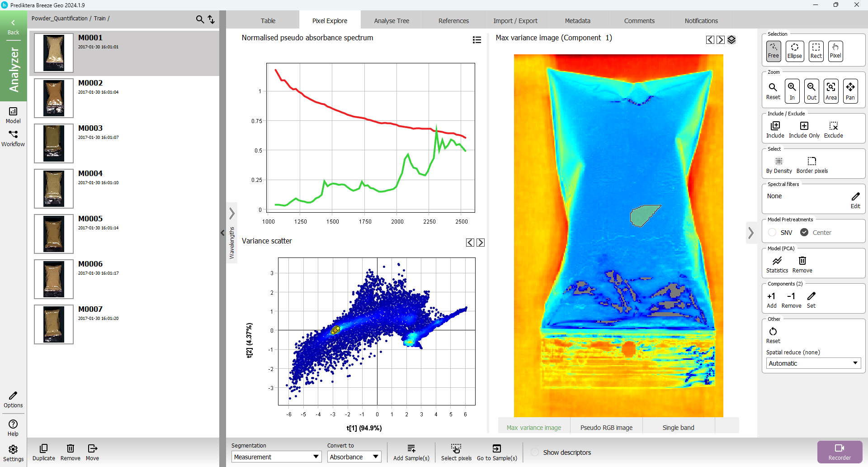Enable SNV pretreatment
Viewport: 868px width, 467px height.
click(x=773, y=233)
